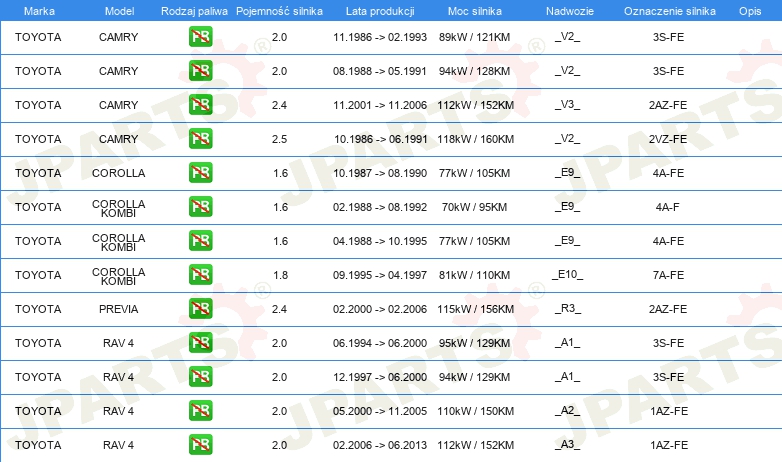The height and width of the screenshot is (462, 782).
Task: Click the Oznaczenie silnika column header
Action: 670,11
